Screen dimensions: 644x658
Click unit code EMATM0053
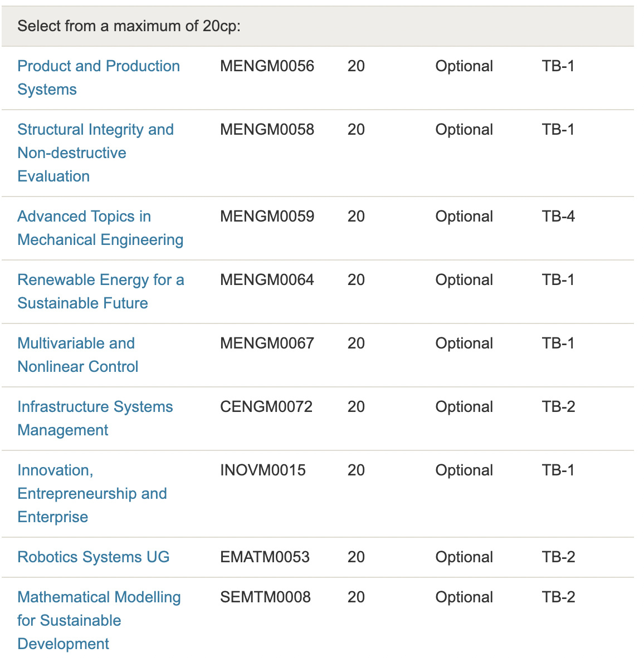265,557
